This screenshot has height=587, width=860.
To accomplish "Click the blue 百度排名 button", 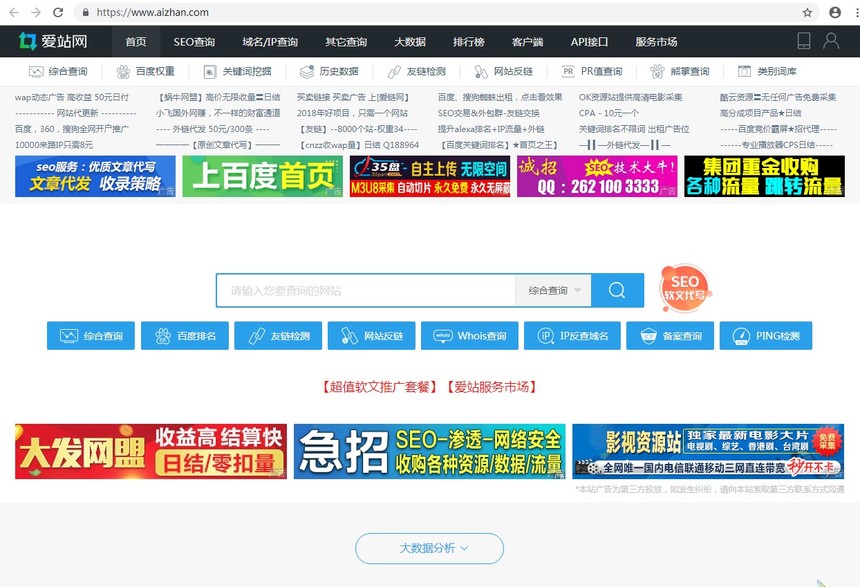I will click(x=185, y=336).
